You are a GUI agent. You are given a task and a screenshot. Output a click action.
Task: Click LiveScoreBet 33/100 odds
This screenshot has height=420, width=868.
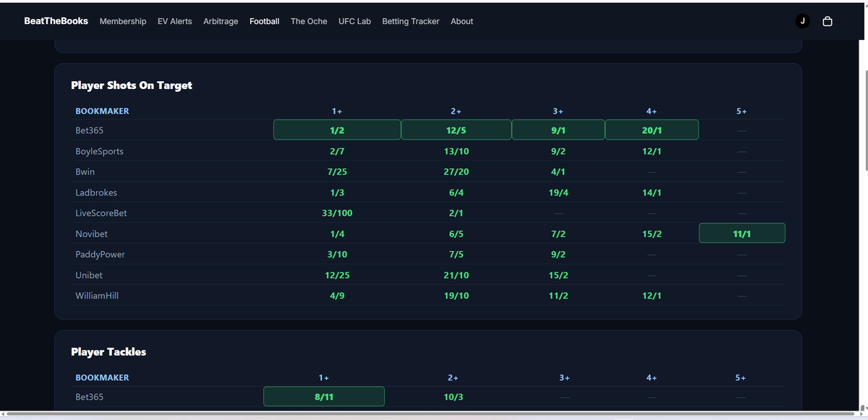pos(337,213)
